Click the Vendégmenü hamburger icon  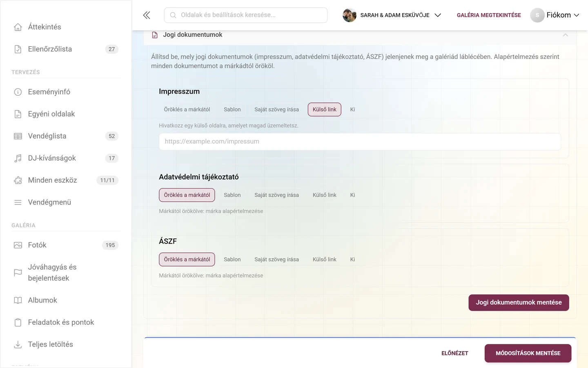18,202
